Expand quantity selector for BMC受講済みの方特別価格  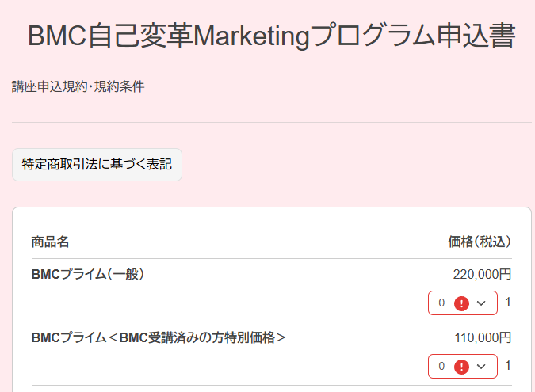pos(463,366)
